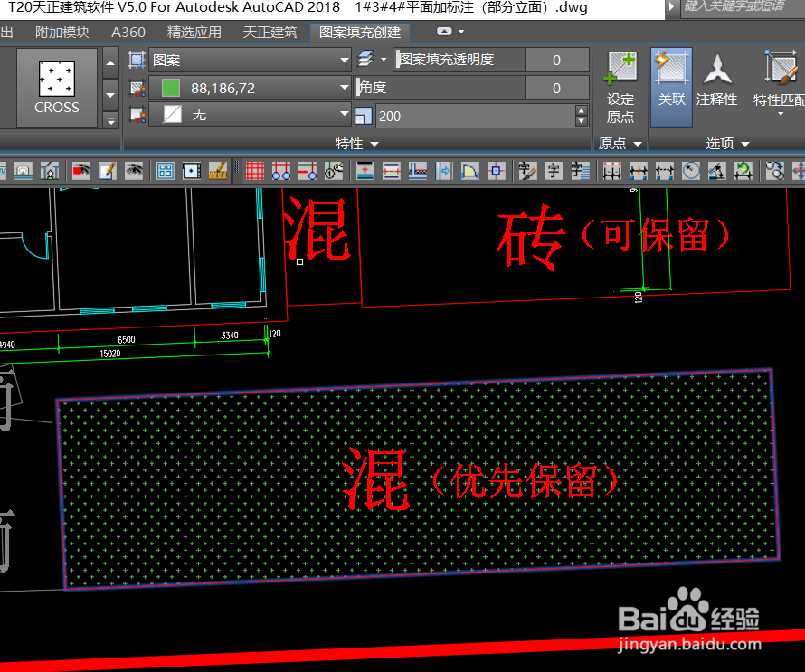Click the red arrow between blue lines icon
Viewport: 805px width, 672px height.
[x=365, y=170]
